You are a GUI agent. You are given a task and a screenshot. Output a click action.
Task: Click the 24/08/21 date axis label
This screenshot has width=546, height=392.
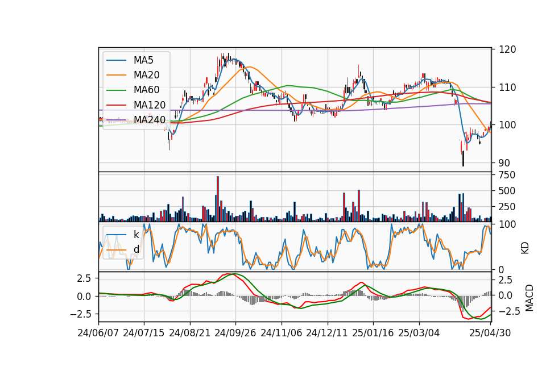(x=190, y=333)
